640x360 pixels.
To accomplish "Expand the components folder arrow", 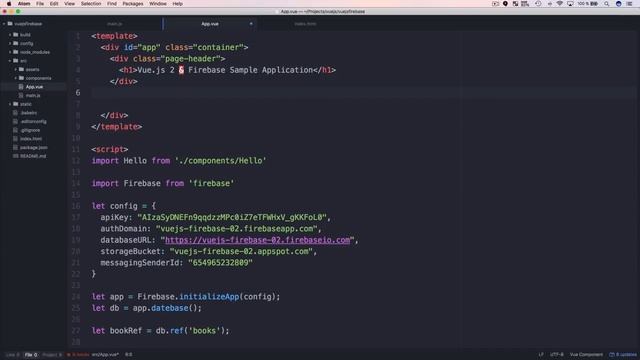I will [16, 78].
